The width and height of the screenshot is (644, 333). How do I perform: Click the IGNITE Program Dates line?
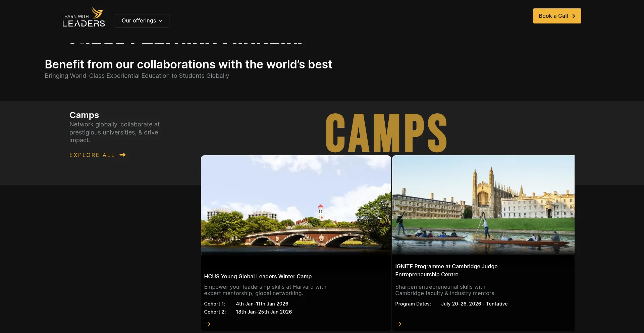point(451,304)
